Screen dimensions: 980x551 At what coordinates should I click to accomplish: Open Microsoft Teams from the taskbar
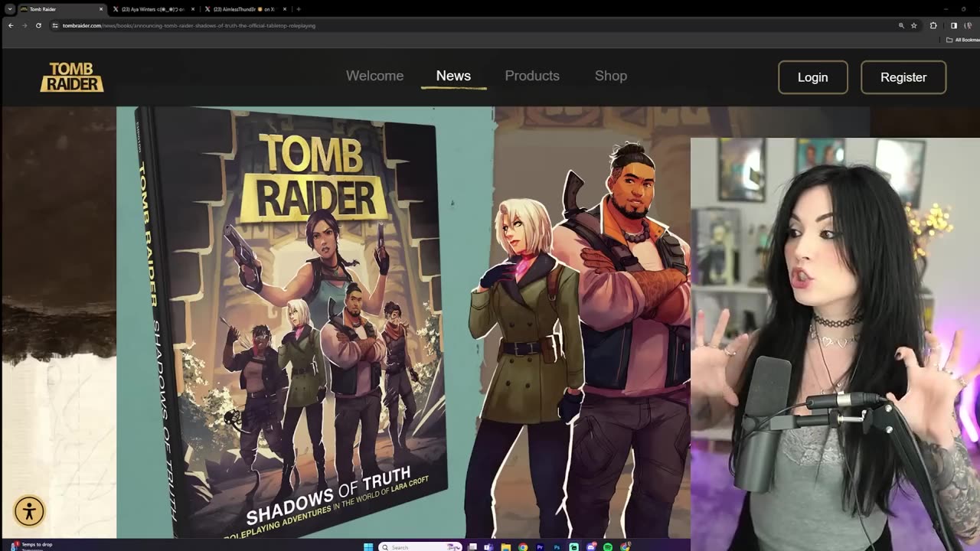click(488, 547)
